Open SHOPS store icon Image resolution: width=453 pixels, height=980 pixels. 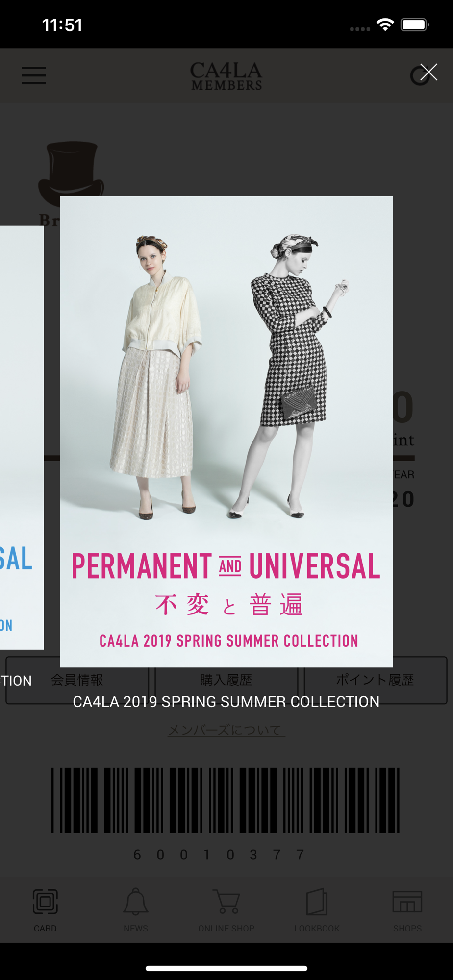(407, 902)
